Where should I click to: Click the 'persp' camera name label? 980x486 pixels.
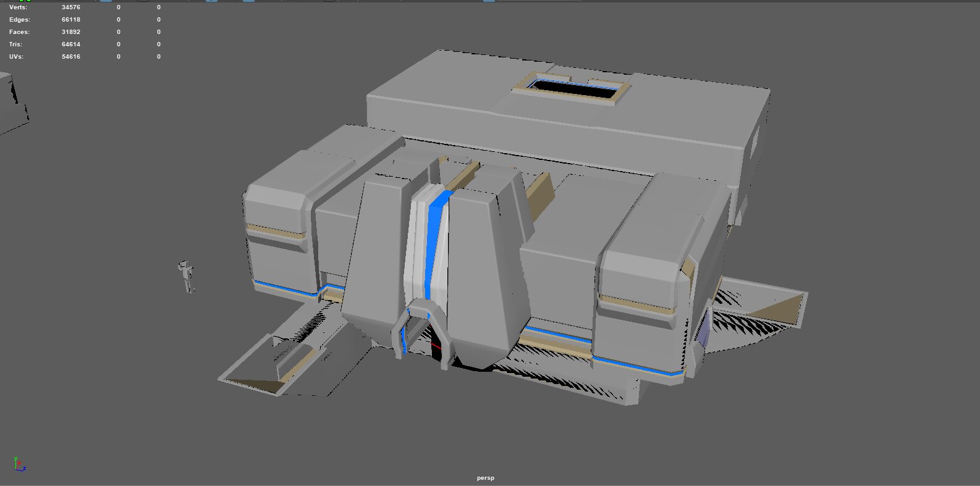point(485,478)
